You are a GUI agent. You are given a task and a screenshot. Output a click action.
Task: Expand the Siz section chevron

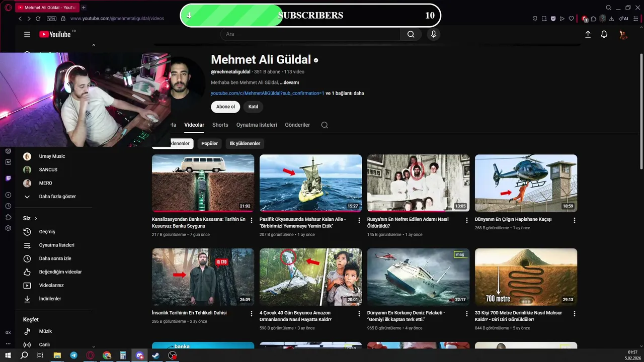36,219
